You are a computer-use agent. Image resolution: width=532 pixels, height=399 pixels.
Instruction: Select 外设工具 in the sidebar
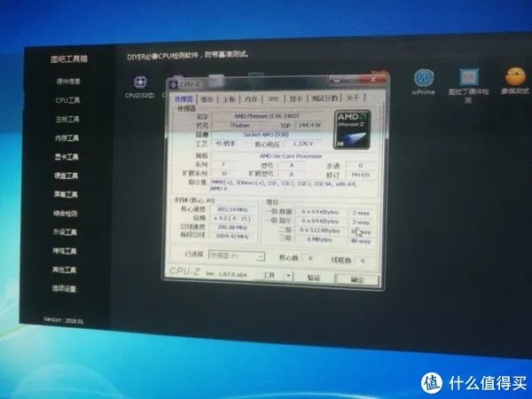pos(65,232)
